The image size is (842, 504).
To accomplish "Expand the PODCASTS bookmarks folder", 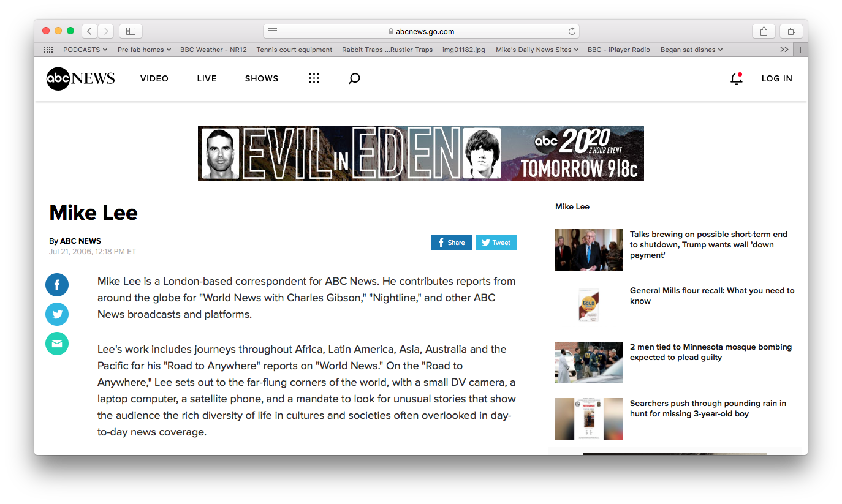I will [x=85, y=50].
